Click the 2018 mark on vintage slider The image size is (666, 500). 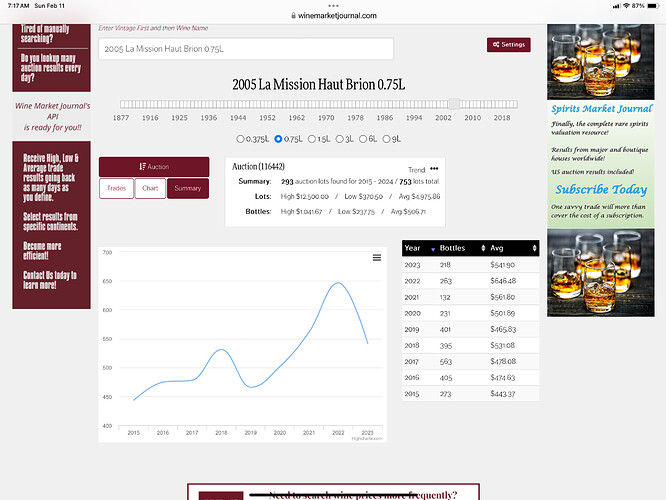pos(502,118)
